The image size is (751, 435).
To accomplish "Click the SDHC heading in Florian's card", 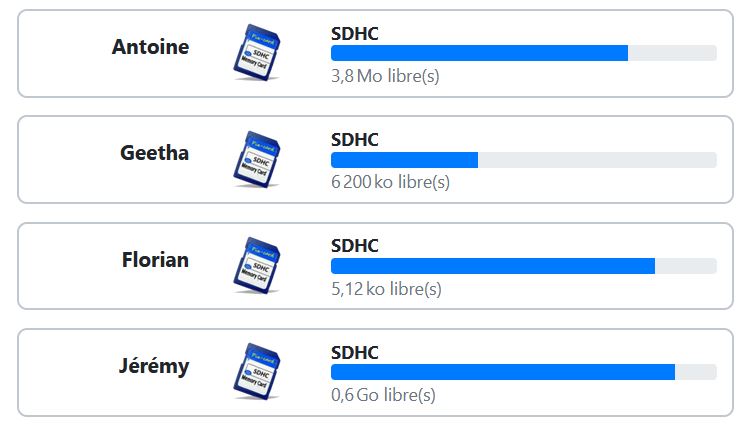I will pos(354,246).
